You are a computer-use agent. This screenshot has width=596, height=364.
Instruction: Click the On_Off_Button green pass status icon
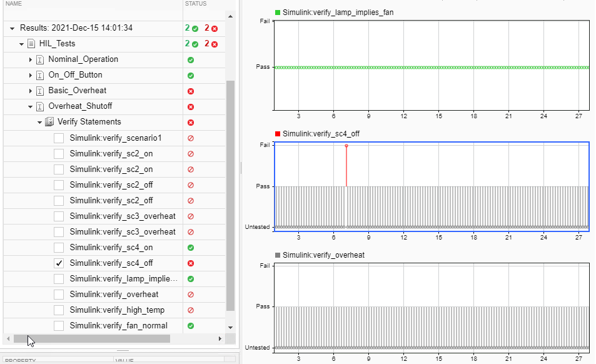pyautogui.click(x=191, y=76)
